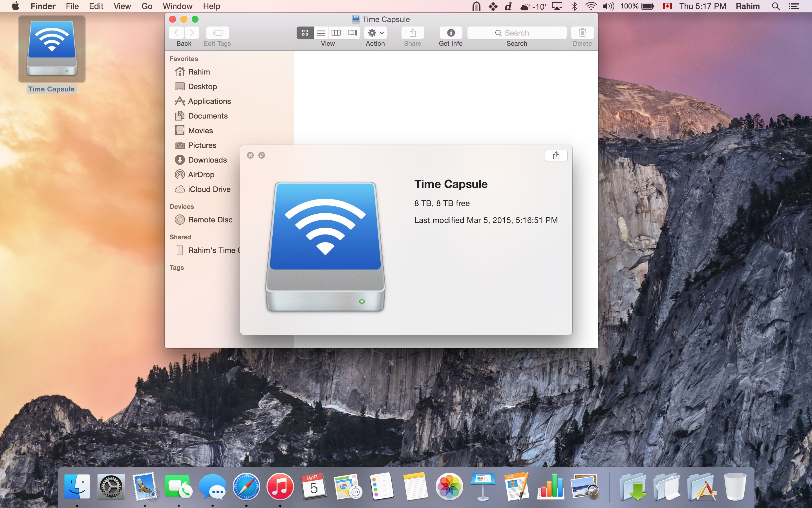
Task: Select Applications in the sidebar
Action: pos(229,101)
